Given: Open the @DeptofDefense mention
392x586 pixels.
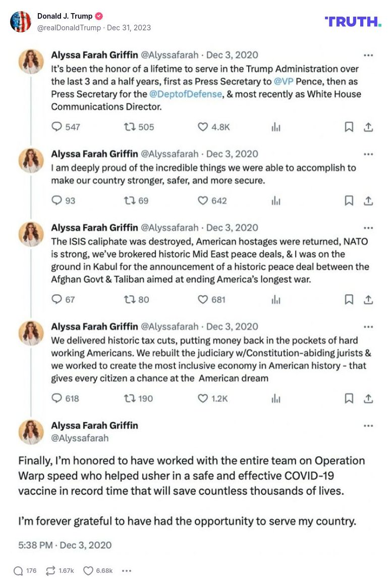Looking at the screenshot, I should [185, 94].
